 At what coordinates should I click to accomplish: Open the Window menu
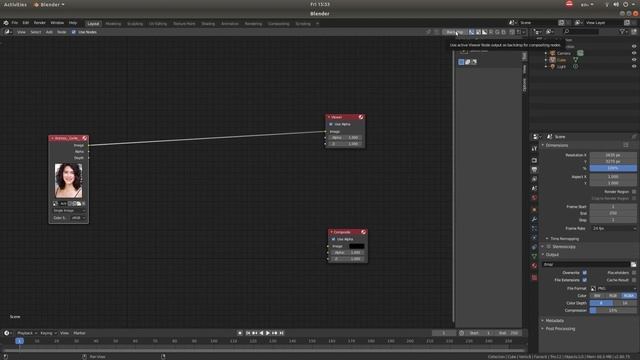[57, 23]
